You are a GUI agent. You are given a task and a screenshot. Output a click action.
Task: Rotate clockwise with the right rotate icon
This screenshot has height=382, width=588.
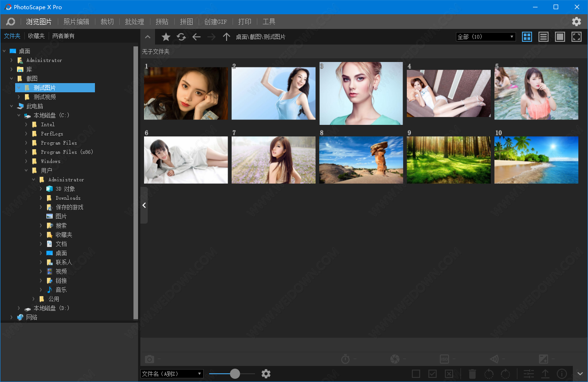505,374
